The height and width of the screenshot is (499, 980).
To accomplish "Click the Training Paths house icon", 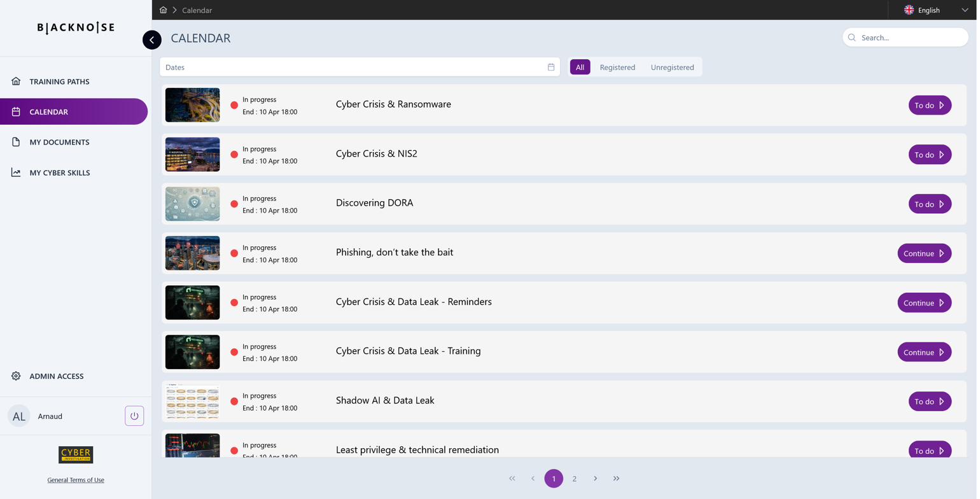I will click(16, 81).
